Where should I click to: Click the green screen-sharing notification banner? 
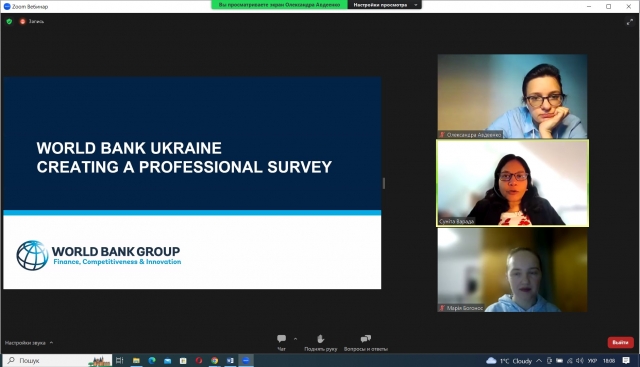(x=280, y=5)
